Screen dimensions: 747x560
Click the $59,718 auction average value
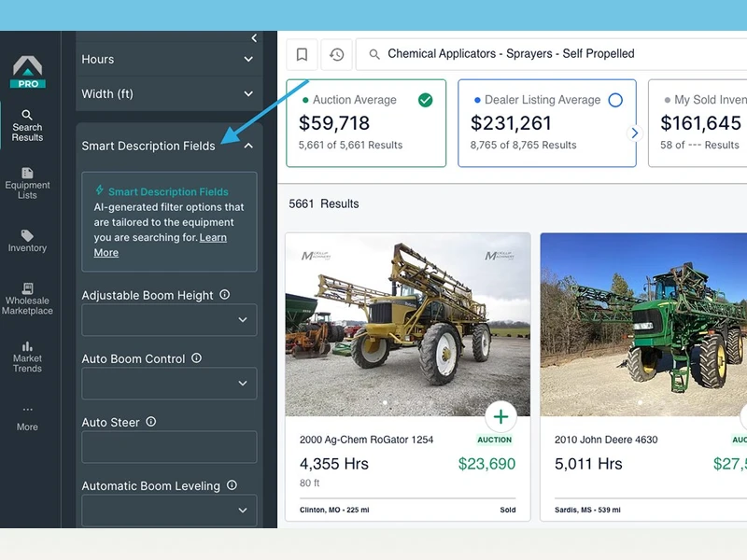[334, 123]
